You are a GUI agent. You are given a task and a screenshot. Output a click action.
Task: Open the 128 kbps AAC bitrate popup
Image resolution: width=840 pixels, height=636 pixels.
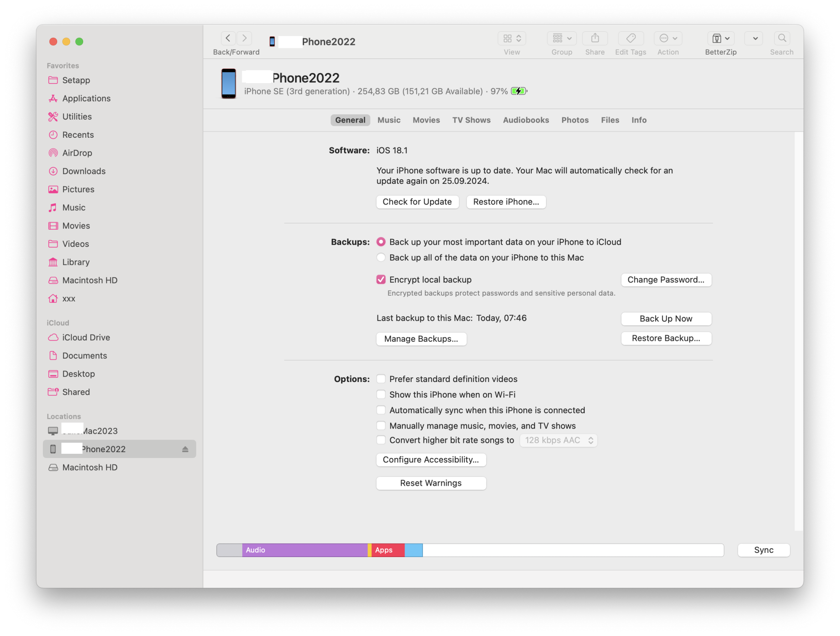558,440
